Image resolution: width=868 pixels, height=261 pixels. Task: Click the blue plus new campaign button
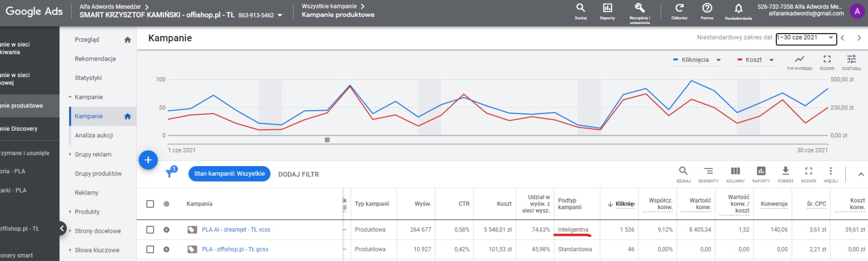click(148, 160)
